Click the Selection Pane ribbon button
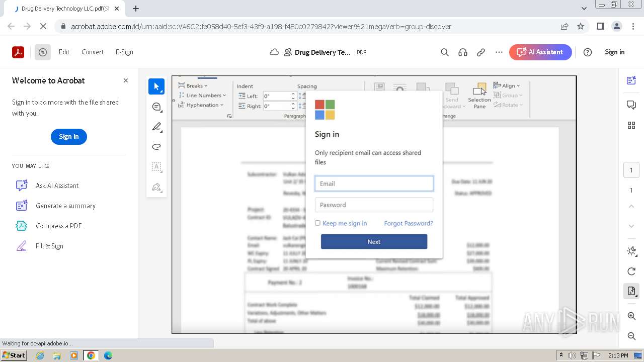This screenshot has height=362, width=644. 479,96
